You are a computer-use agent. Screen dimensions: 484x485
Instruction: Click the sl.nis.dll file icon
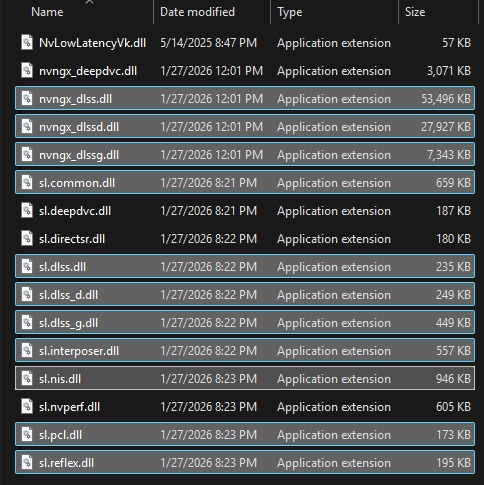tap(27, 379)
